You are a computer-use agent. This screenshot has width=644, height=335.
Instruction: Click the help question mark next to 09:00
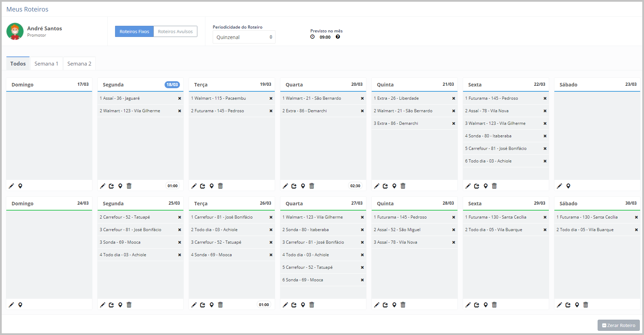pyautogui.click(x=338, y=37)
